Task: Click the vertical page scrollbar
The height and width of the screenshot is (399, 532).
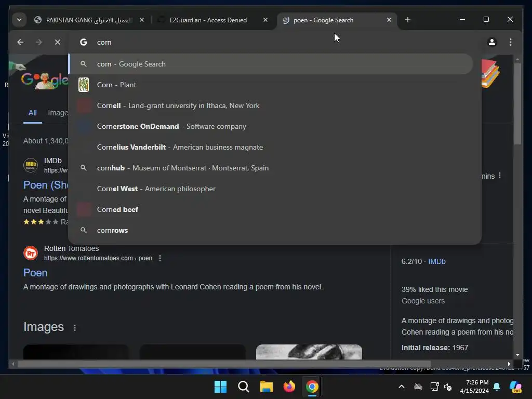Action: click(517, 104)
